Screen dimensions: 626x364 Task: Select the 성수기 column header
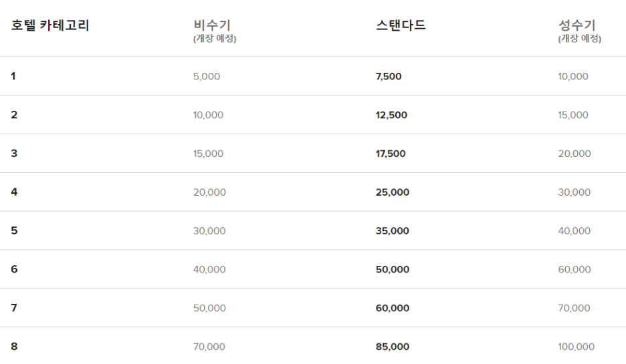point(577,26)
